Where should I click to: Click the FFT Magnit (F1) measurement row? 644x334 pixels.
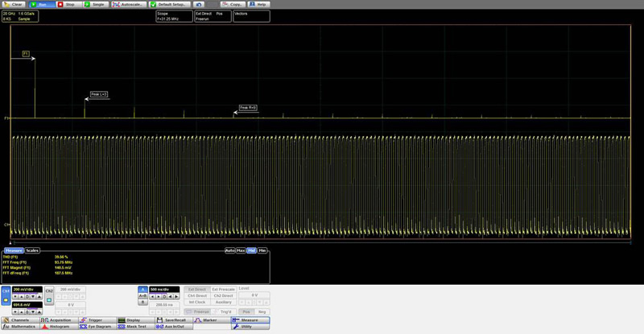point(37,267)
